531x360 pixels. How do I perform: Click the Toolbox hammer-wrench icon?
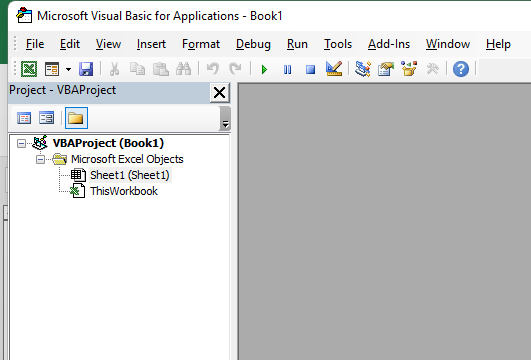pyautogui.click(x=432, y=69)
